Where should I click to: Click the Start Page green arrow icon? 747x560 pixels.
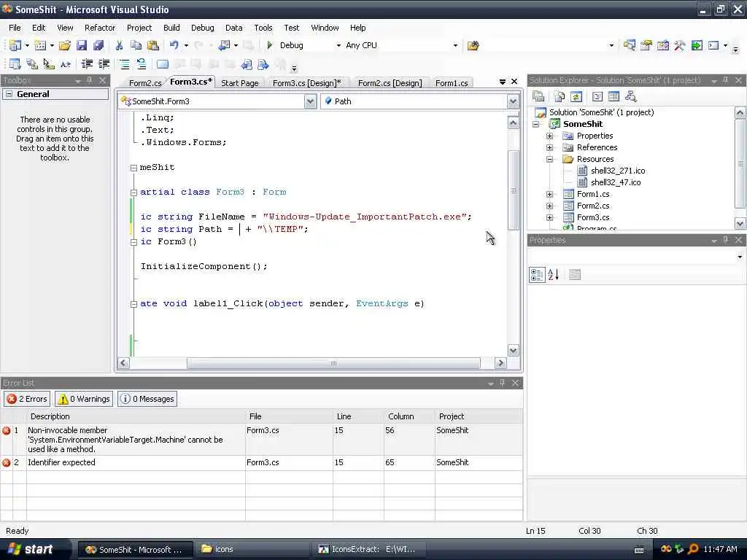point(697,45)
